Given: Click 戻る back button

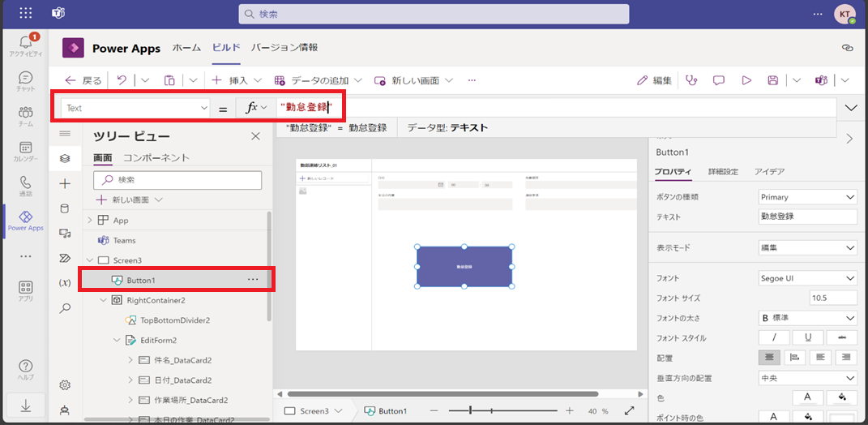Looking at the screenshot, I should point(83,80).
